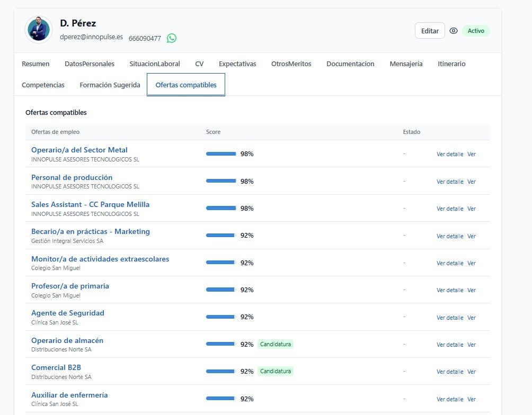Viewport: 532px width, 415px height.
Task: Click the phone number 666090477
Action: pos(145,38)
